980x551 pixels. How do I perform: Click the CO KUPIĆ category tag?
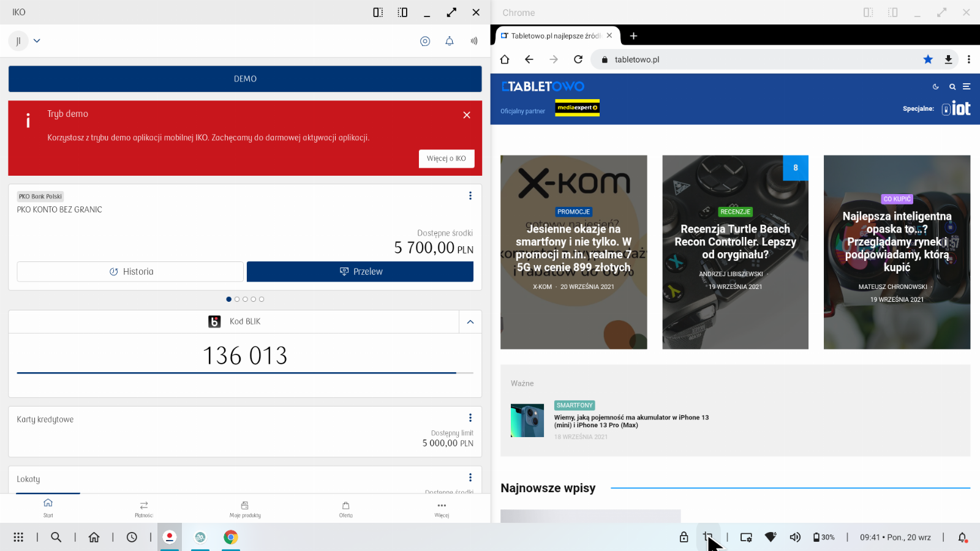pyautogui.click(x=897, y=199)
